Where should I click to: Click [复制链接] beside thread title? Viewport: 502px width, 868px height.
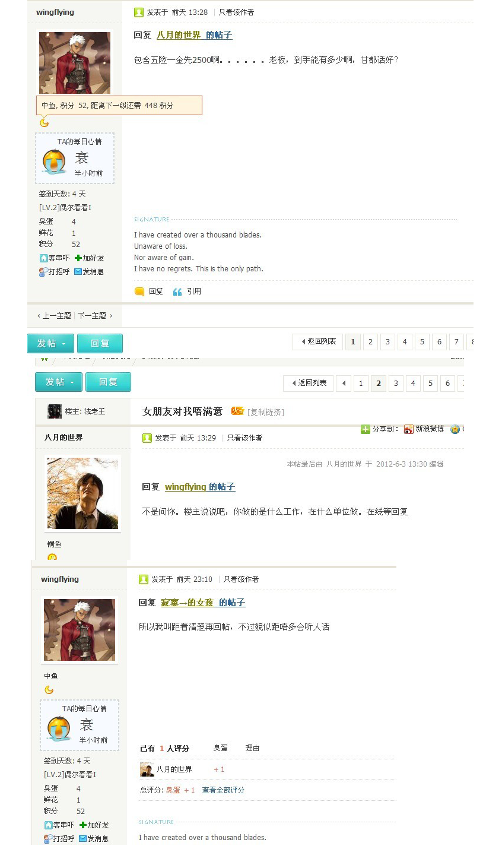pyautogui.click(x=266, y=412)
